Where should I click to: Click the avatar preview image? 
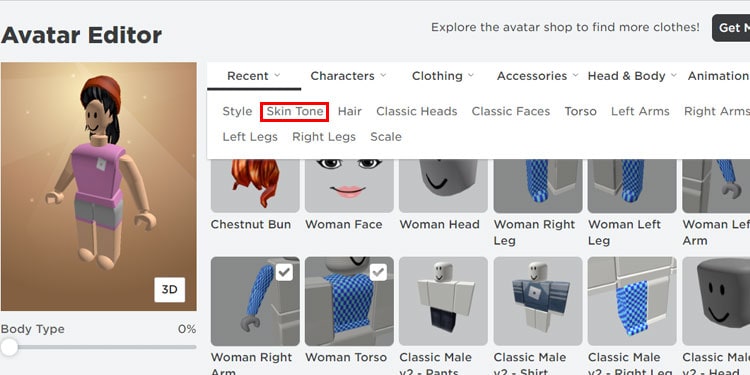(99, 187)
